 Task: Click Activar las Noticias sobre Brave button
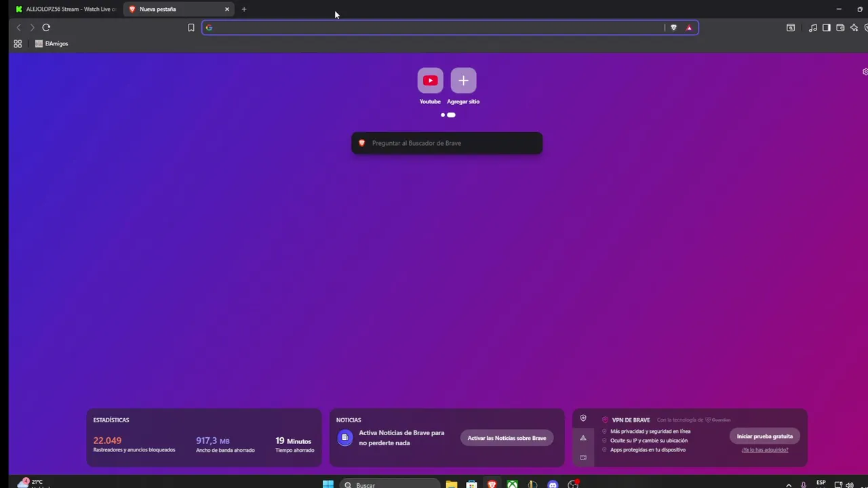[x=507, y=438]
